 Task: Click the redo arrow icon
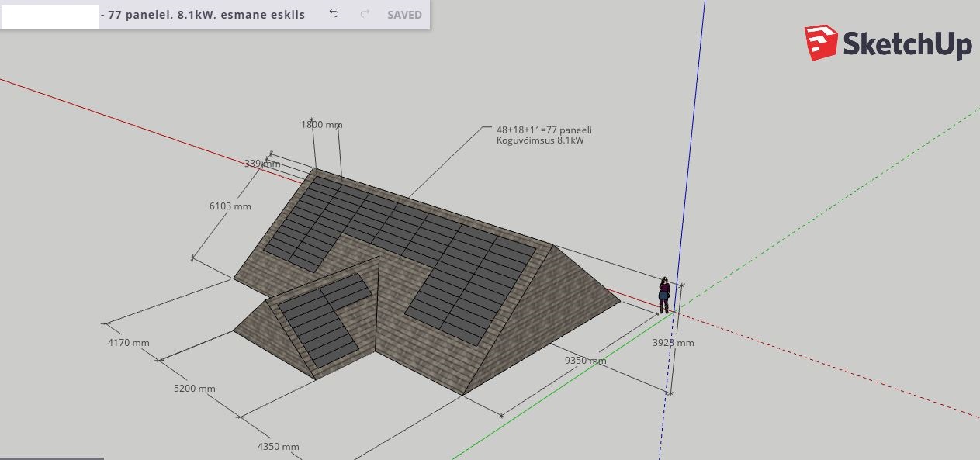[x=365, y=14]
